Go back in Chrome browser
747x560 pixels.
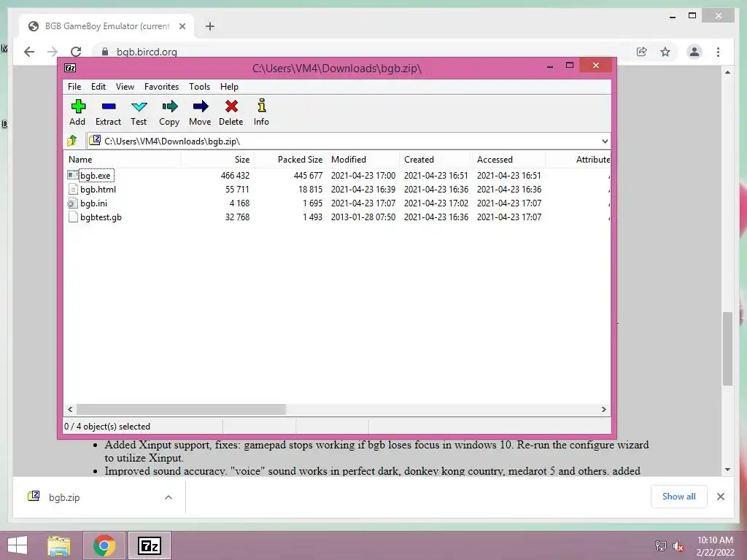point(29,52)
